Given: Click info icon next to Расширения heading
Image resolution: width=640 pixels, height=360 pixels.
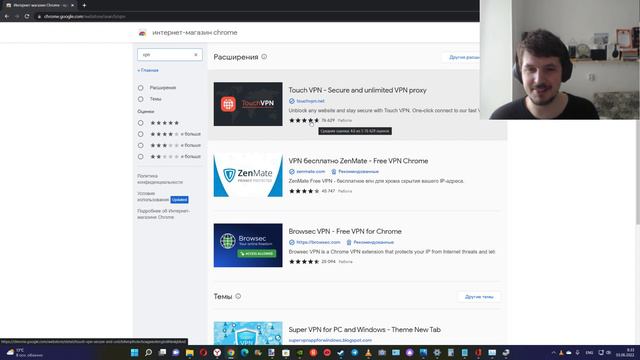Looking at the screenshot, I should point(264,57).
